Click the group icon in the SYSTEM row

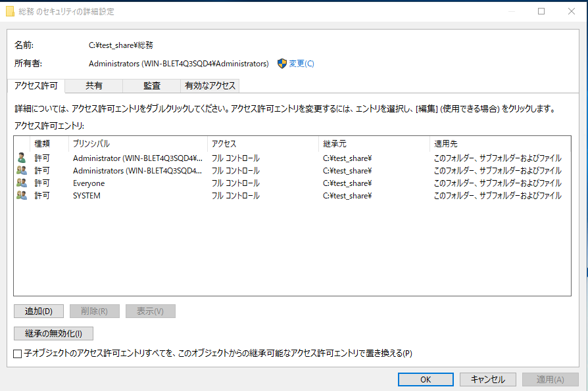click(x=22, y=195)
